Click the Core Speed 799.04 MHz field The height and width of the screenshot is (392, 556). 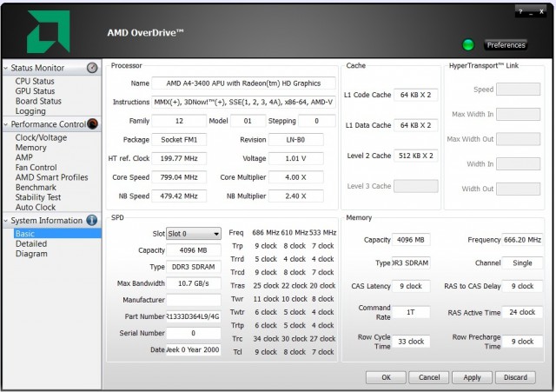179,177
